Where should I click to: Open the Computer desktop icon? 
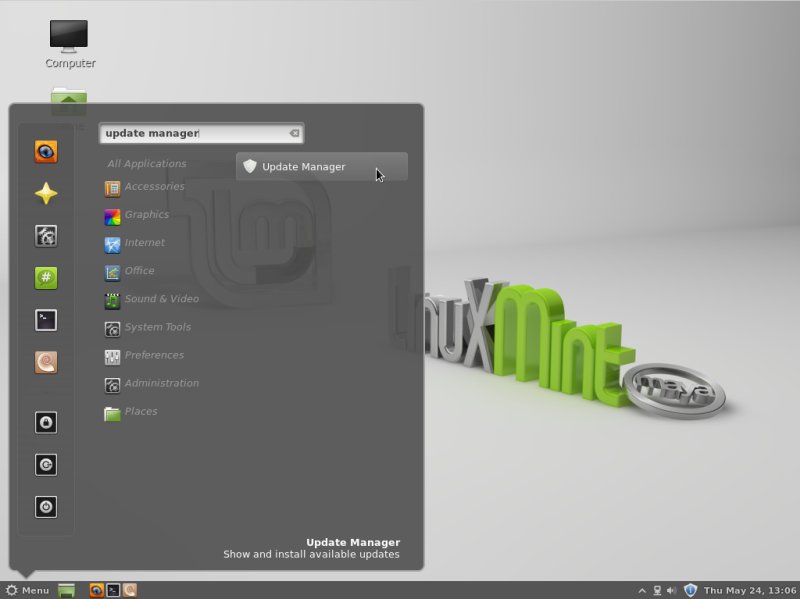(x=70, y=44)
